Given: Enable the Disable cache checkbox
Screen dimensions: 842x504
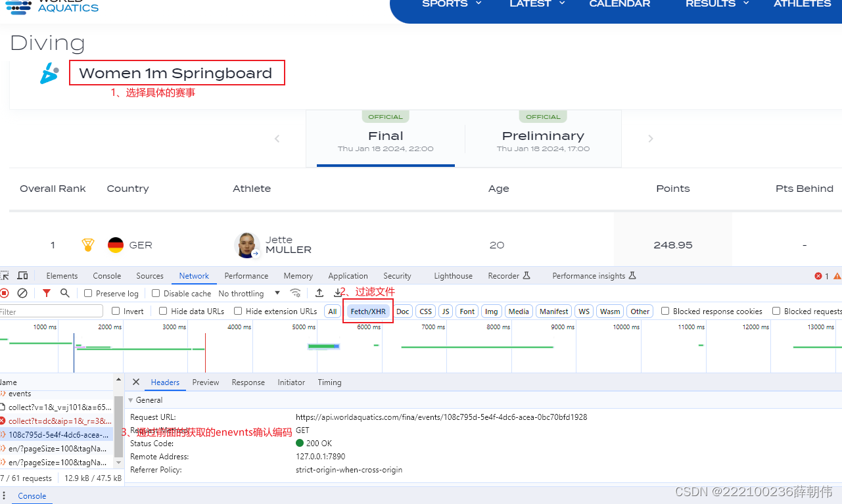Looking at the screenshot, I should click(x=156, y=293).
